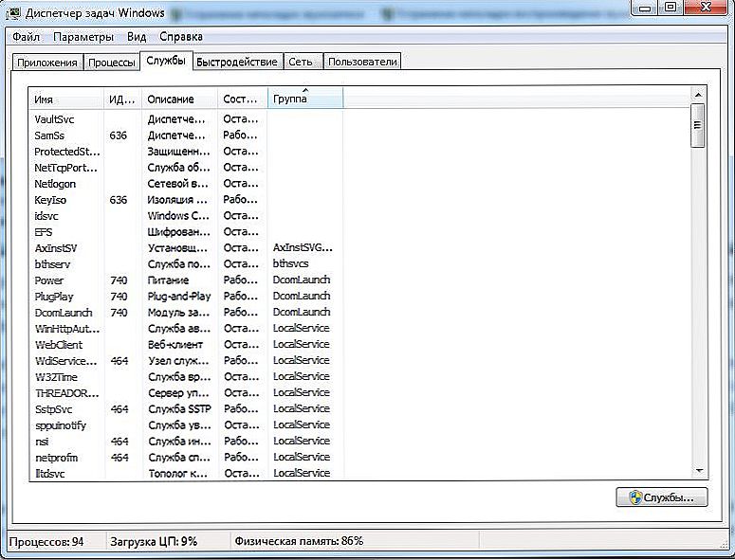Select the NetTcpPort... service row

(x=186, y=168)
